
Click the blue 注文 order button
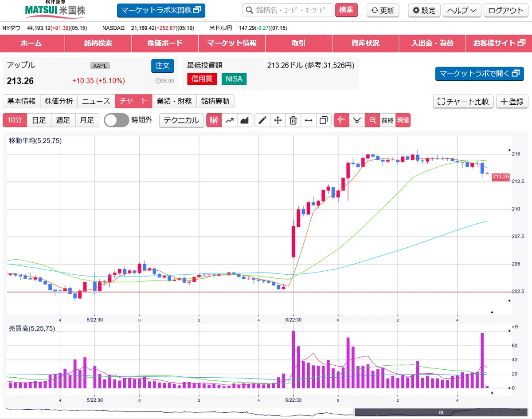(x=163, y=66)
